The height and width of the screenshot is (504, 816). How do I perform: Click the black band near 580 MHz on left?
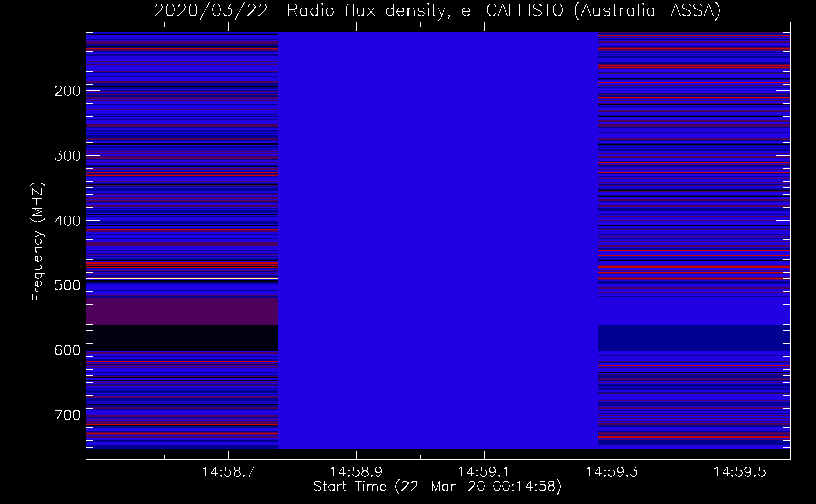(x=182, y=338)
